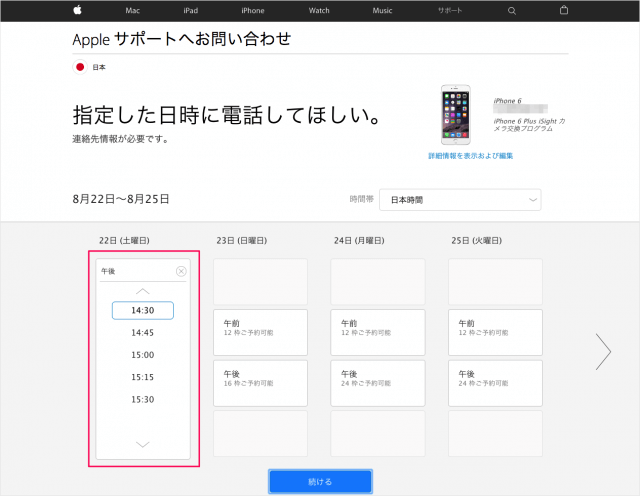Open the search magnifier icon
The width and height of the screenshot is (640, 496).
511,10
